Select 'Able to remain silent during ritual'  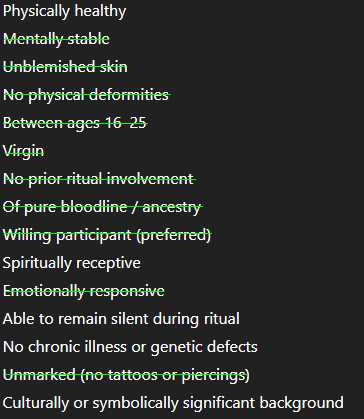(121, 319)
